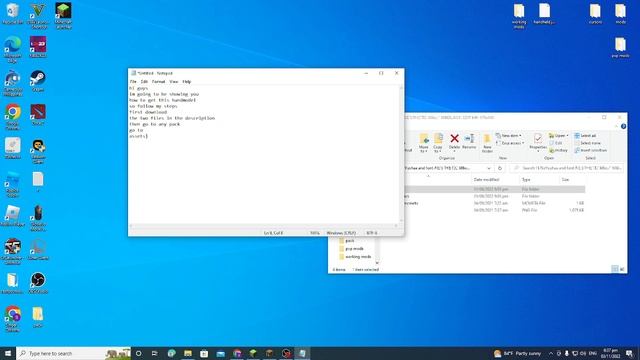The height and width of the screenshot is (360, 640).
Task: Click the taskbar search box
Action: pyautogui.click(x=73, y=353)
